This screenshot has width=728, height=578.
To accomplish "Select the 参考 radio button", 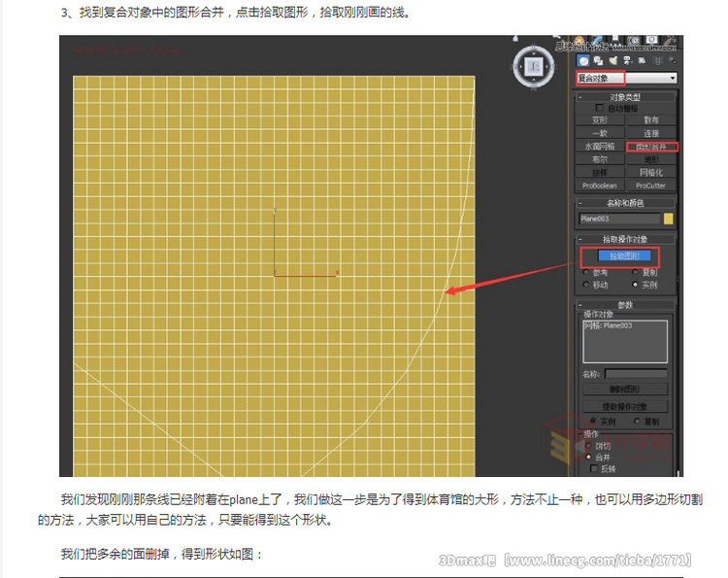I will coord(586,272).
